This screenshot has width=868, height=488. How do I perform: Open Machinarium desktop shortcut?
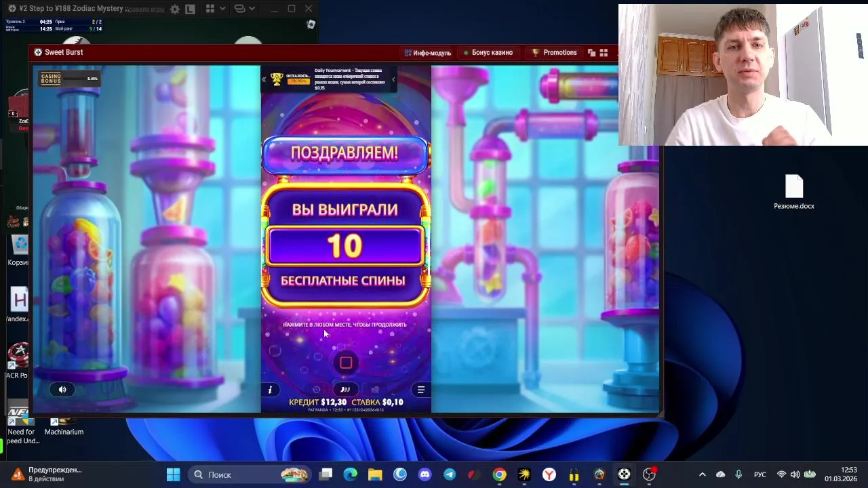tap(64, 426)
